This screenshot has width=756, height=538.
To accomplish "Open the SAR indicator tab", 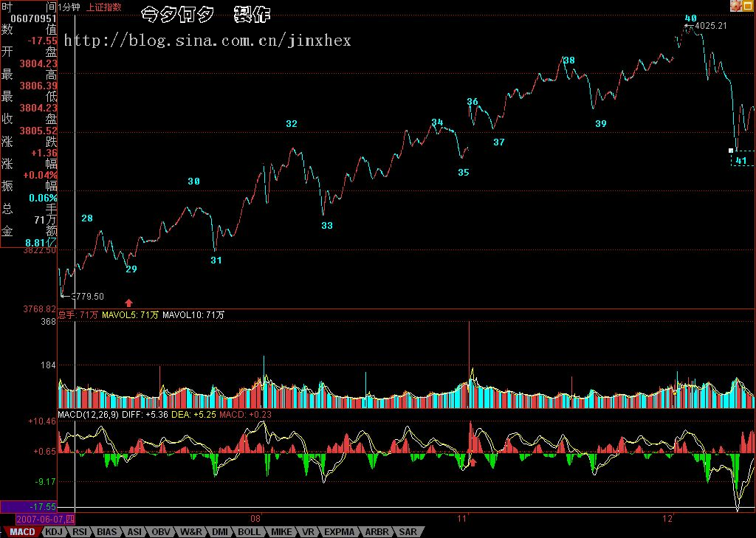I will tap(408, 531).
